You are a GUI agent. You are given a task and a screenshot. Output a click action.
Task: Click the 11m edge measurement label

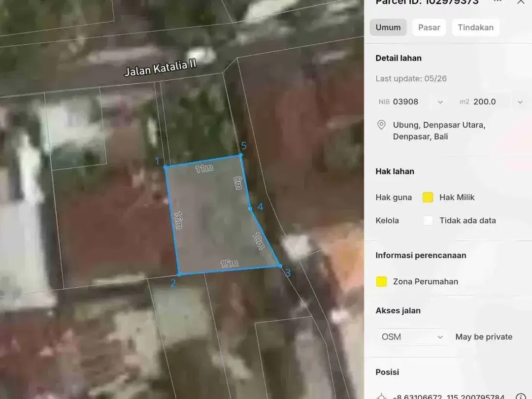[x=204, y=168]
